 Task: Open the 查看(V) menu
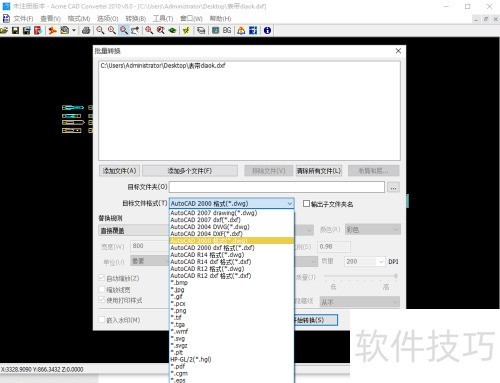point(50,19)
